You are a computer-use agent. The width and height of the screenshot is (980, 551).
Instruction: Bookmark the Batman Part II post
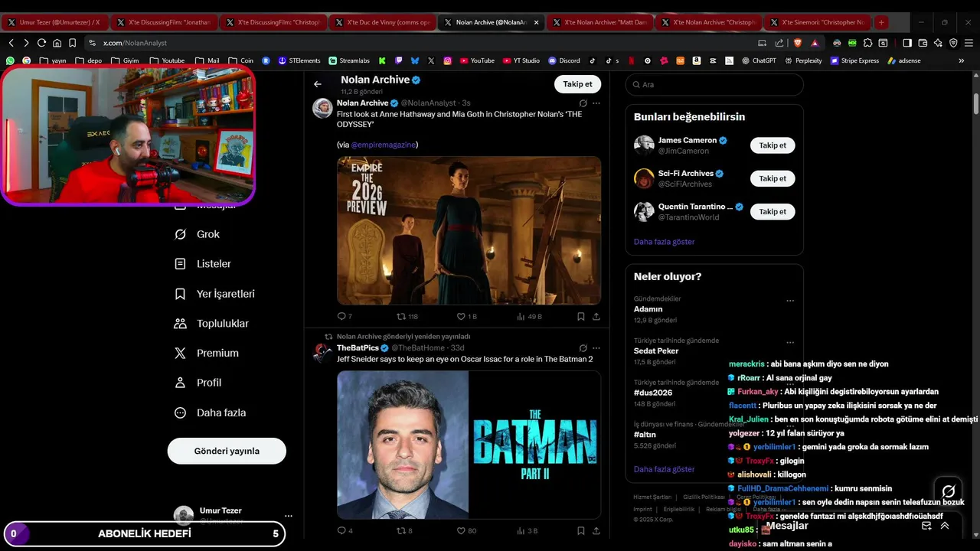581,530
